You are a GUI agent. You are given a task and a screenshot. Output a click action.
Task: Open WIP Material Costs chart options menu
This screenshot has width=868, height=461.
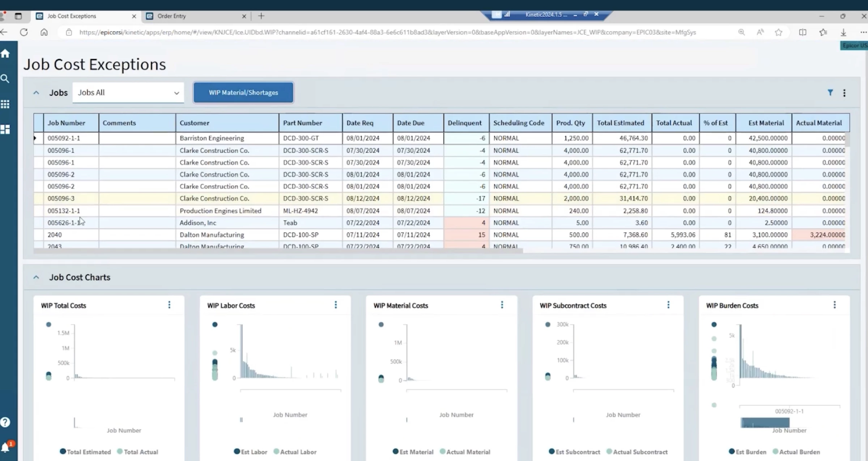click(502, 305)
